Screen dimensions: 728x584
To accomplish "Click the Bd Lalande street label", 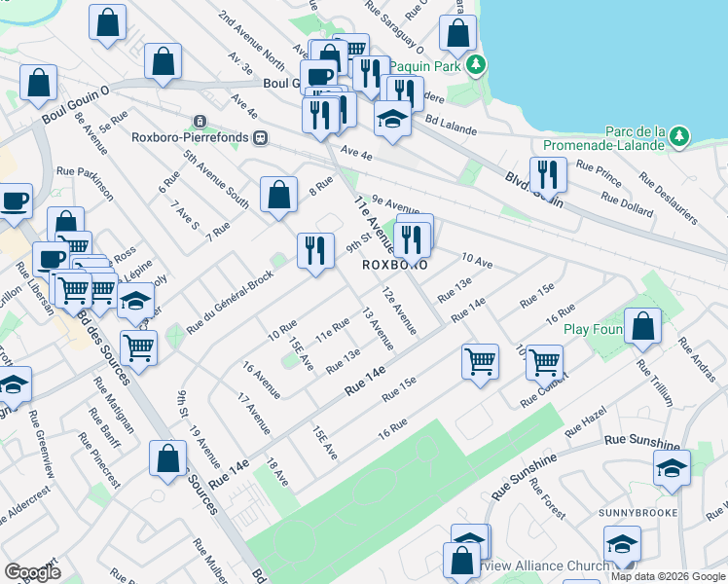I will point(451,125).
